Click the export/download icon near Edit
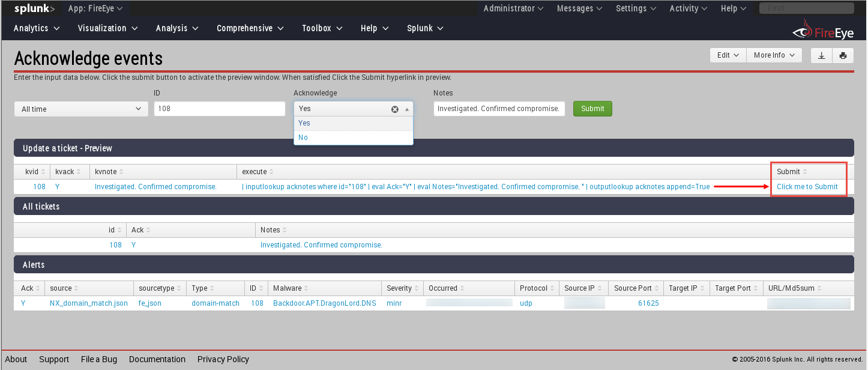This screenshot has width=868, height=370. [x=821, y=55]
